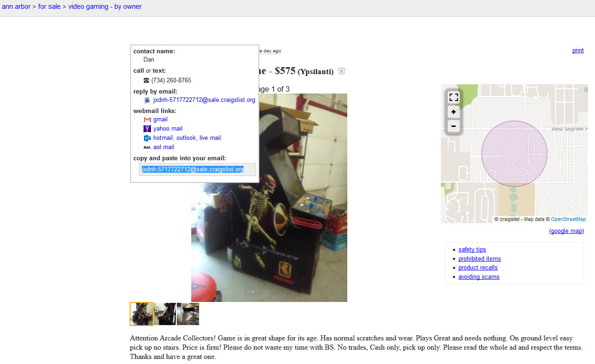Screen dimensions: 595x364
Task: Click the AOL mail icon
Action: tap(147, 147)
